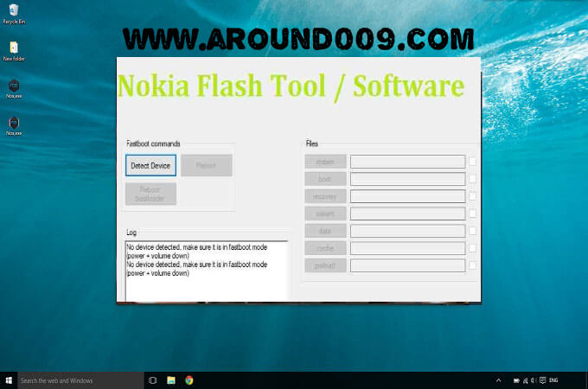The height and width of the screenshot is (389, 588).
Task: Open the Windows Start menu
Action: tap(9, 380)
